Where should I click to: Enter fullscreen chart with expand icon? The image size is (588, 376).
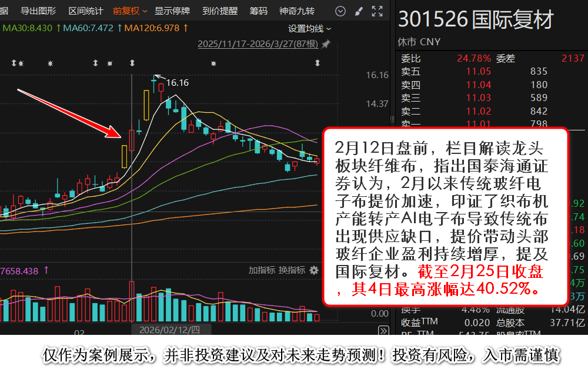(x=377, y=11)
